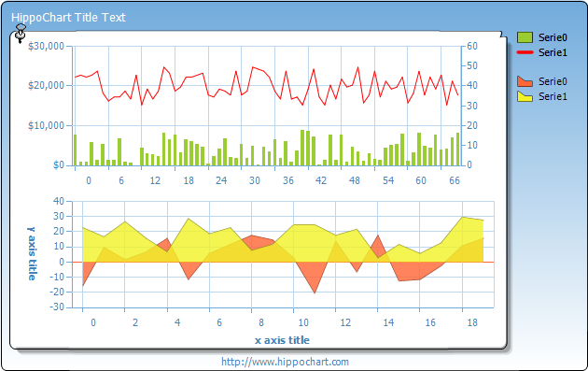Click the HippoChart Title Text heading
The height and width of the screenshot is (371, 588).
coord(68,17)
